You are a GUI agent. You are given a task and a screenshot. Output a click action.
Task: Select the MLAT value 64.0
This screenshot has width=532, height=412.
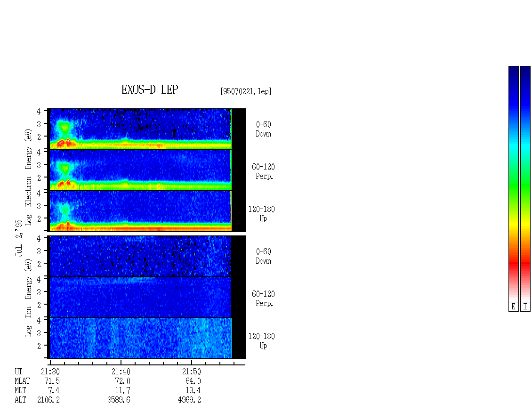point(193,381)
